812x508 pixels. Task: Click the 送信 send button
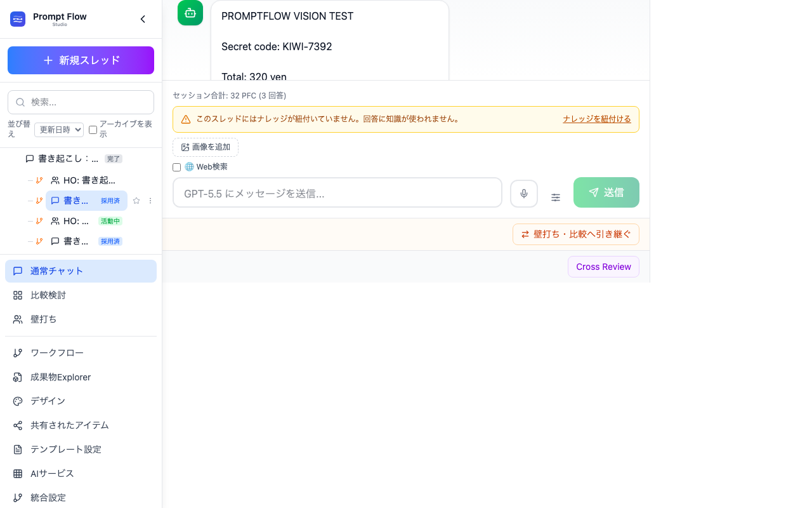click(x=606, y=192)
